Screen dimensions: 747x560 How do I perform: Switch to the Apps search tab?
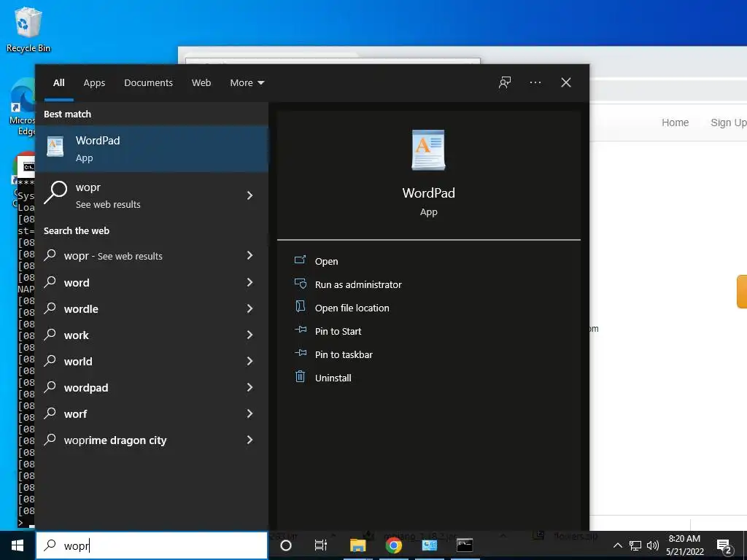point(94,82)
